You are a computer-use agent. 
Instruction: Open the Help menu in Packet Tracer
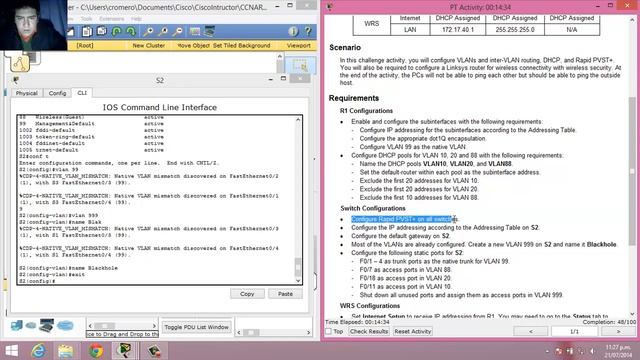coord(136,19)
